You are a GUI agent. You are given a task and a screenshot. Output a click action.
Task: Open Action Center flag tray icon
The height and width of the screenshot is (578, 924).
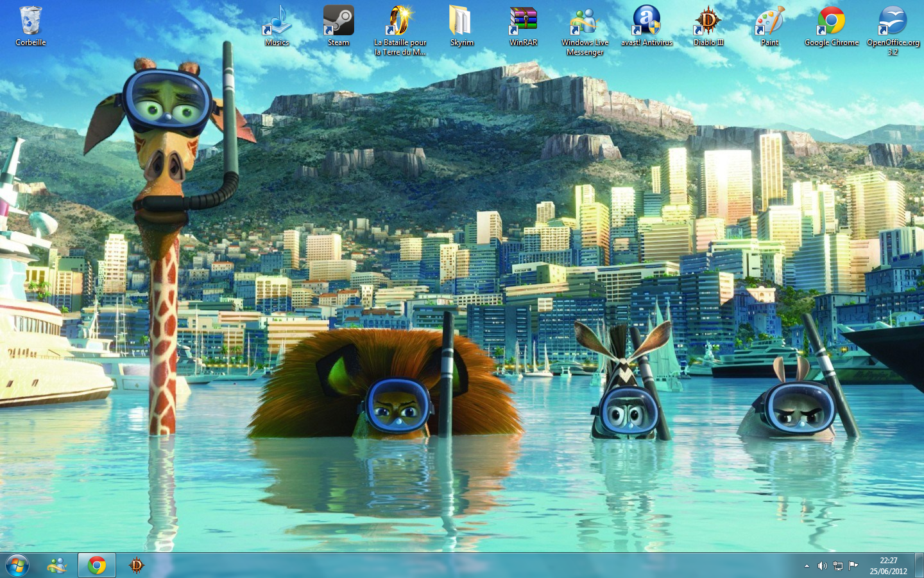click(853, 566)
